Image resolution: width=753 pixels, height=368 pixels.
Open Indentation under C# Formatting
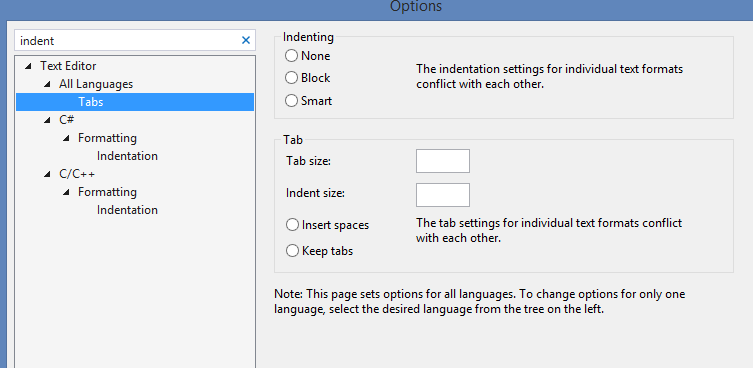127,156
